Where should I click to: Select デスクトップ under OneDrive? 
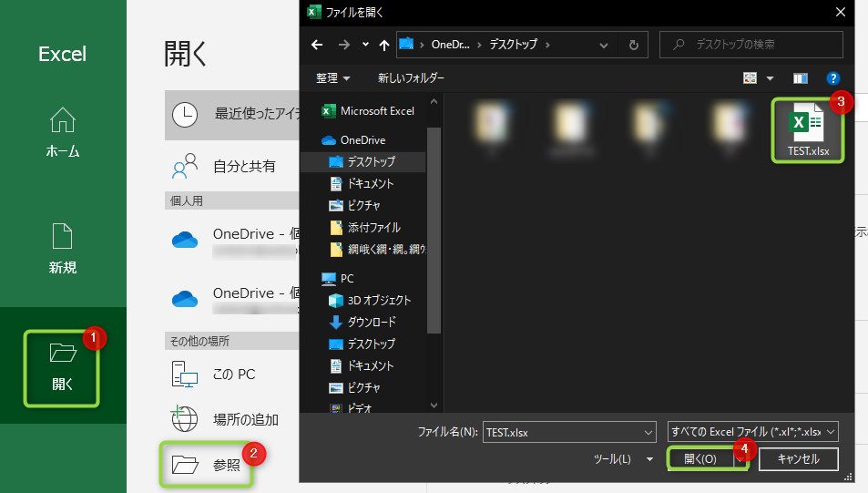(x=363, y=161)
